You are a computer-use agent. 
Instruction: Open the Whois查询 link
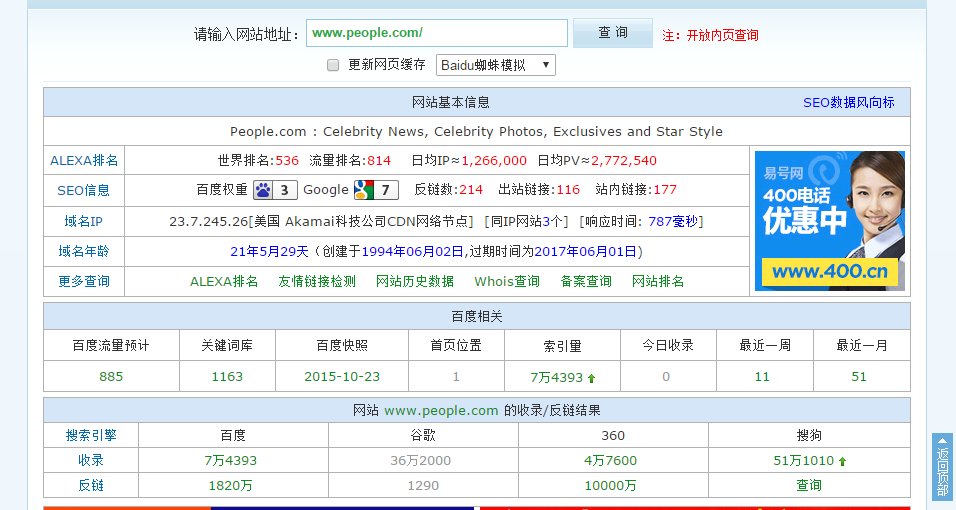pyautogui.click(x=507, y=282)
